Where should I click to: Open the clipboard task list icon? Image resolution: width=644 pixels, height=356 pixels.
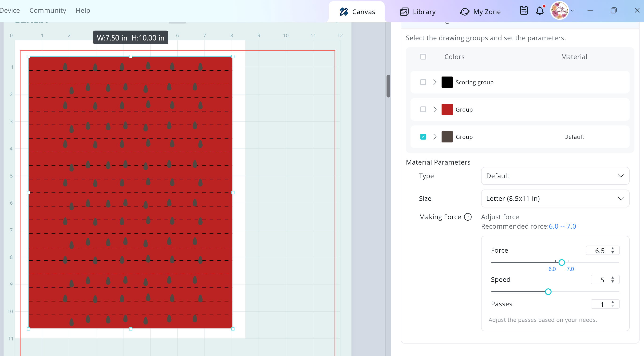tap(524, 11)
